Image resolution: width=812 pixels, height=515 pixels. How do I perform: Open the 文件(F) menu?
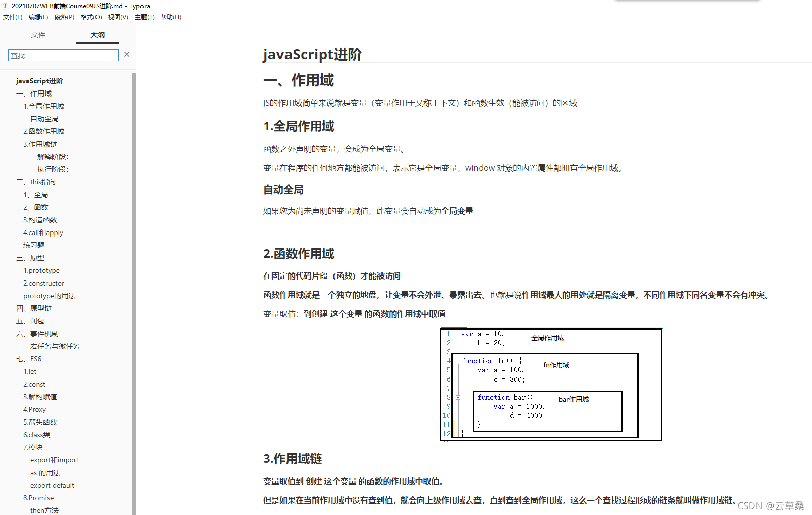click(x=13, y=17)
